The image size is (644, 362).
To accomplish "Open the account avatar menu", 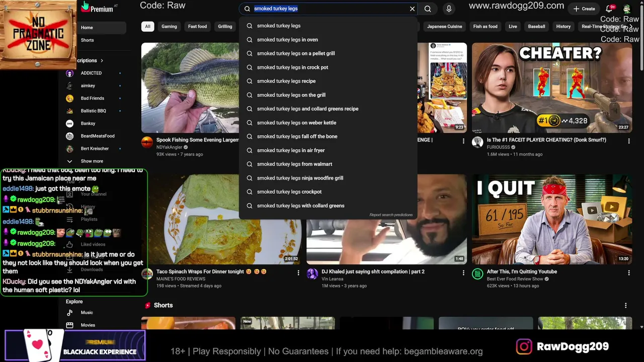I will pos(627,9).
